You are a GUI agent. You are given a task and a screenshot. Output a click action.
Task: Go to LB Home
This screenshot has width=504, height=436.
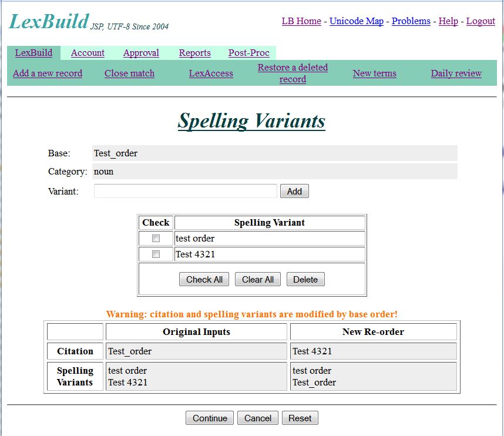pyautogui.click(x=301, y=21)
